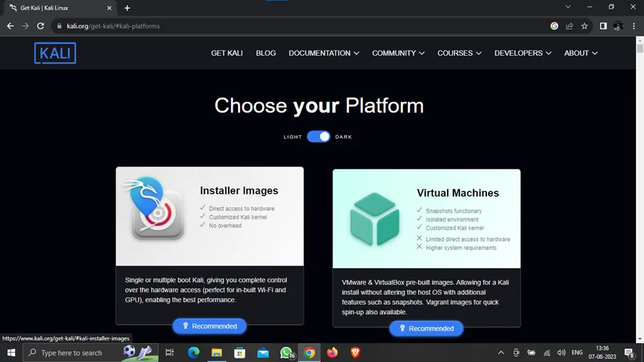This screenshot has width=644, height=362.
Task: Click the "Snapshots functionary" feature line
Action: click(454, 211)
